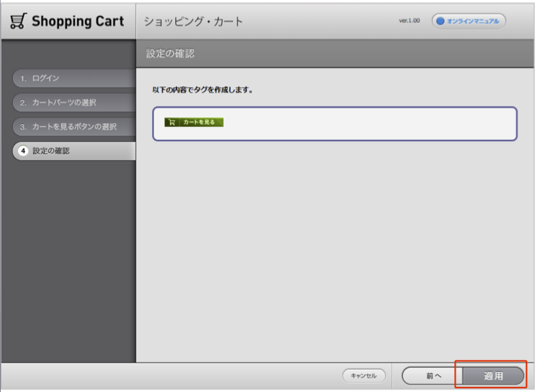This screenshot has width=535, height=392.
Task: Select step 1 ログイン in sidebar
Action: (x=74, y=78)
